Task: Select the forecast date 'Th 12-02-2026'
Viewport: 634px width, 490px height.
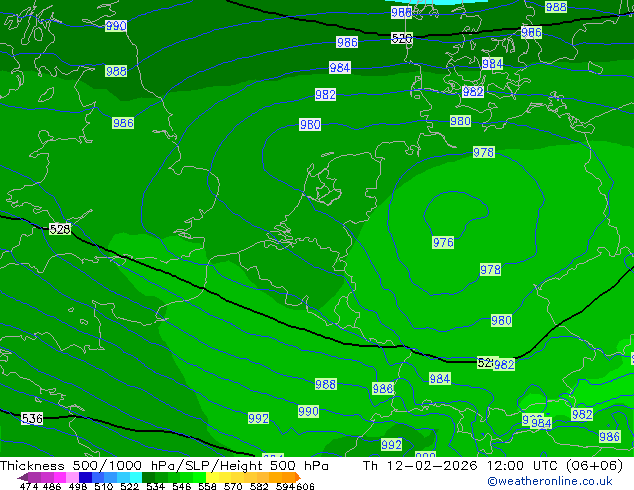Action: coord(420,466)
